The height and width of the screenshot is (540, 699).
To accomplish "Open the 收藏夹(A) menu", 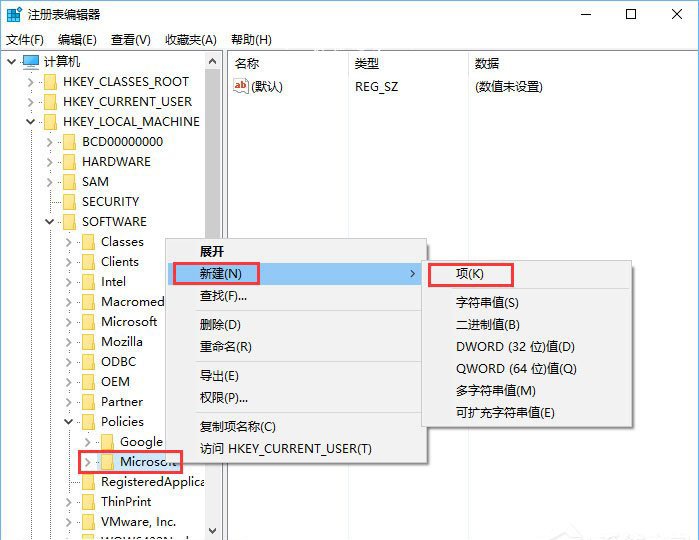I will click(191, 40).
